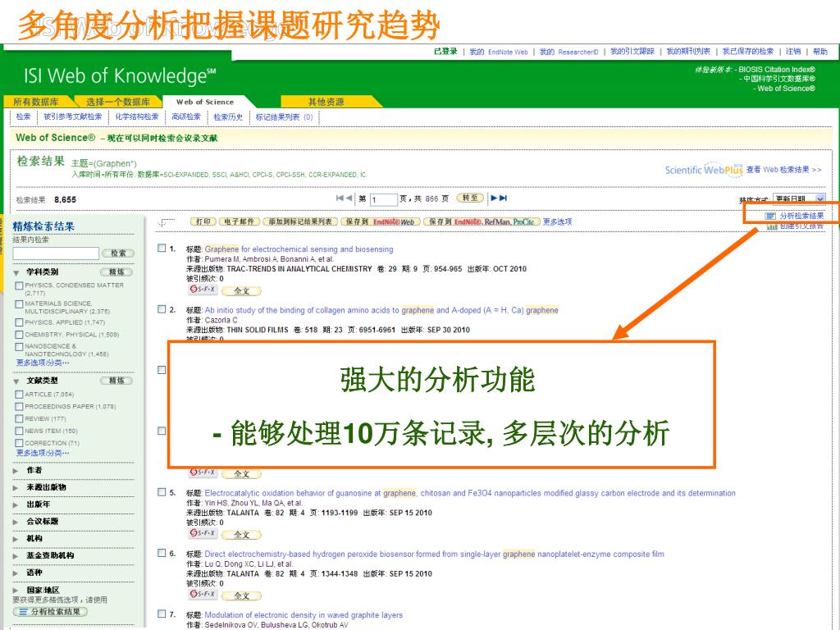Expand 会议标题 refine section
This screenshot has height=630, width=840.
click(16, 522)
